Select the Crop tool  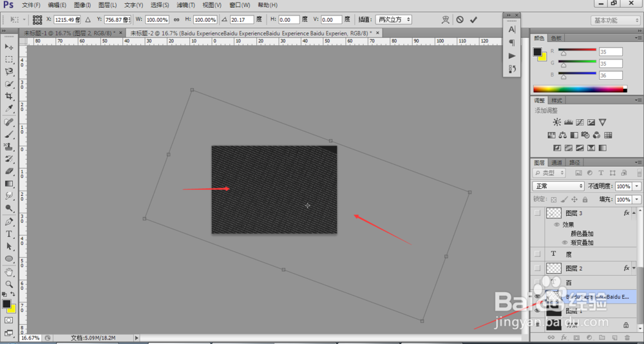click(x=9, y=96)
